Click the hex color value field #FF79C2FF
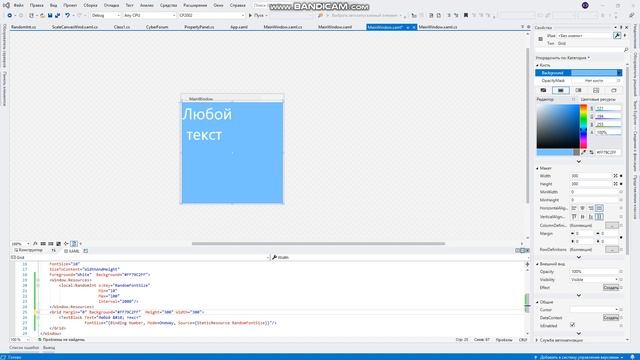 pos(608,152)
